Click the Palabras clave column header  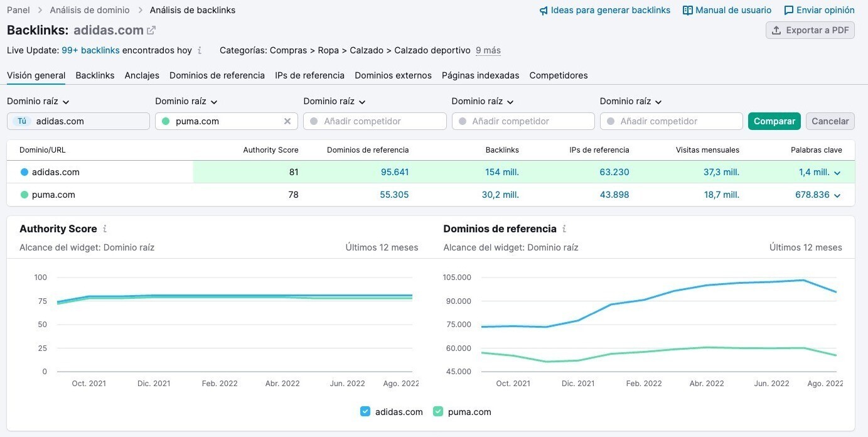[817, 150]
